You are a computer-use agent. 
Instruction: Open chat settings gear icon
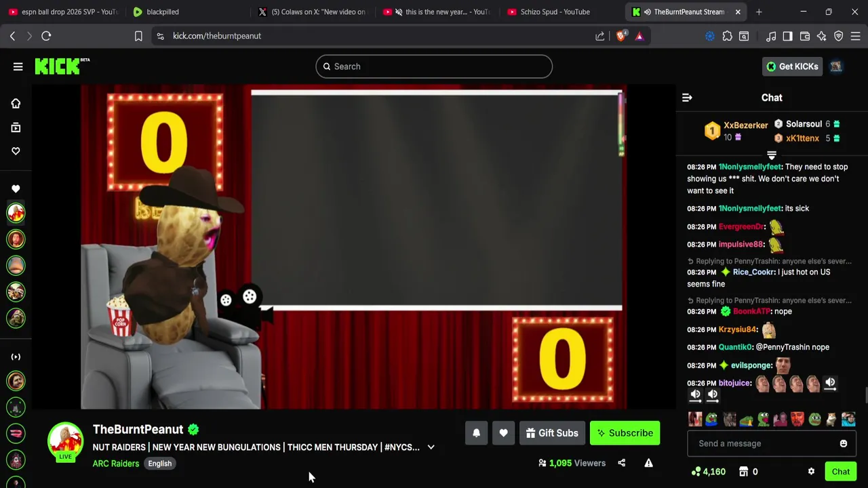click(811, 472)
